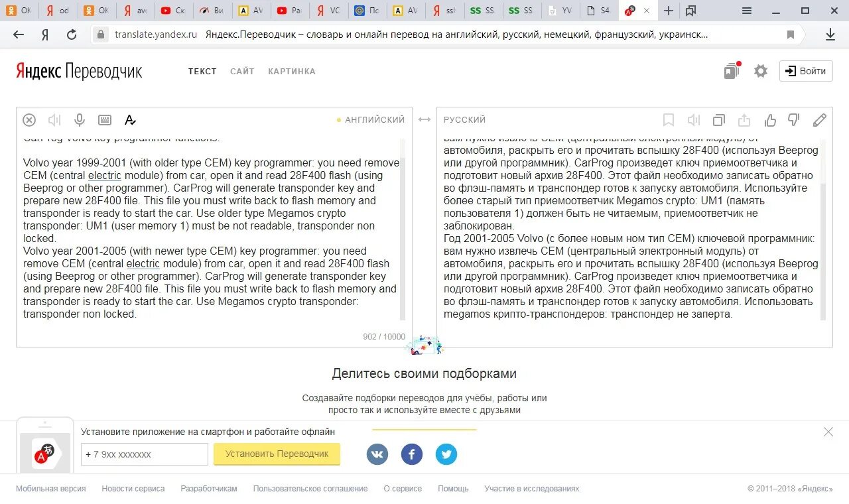The image size is (849, 504).
Task: Rate the translation with thumbs up
Action: [769, 120]
